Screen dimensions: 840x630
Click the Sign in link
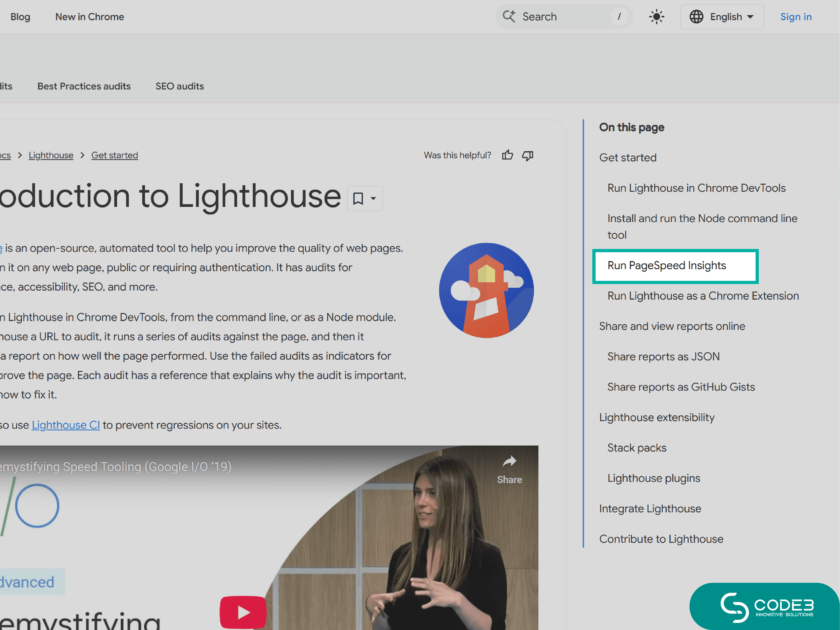point(796,17)
